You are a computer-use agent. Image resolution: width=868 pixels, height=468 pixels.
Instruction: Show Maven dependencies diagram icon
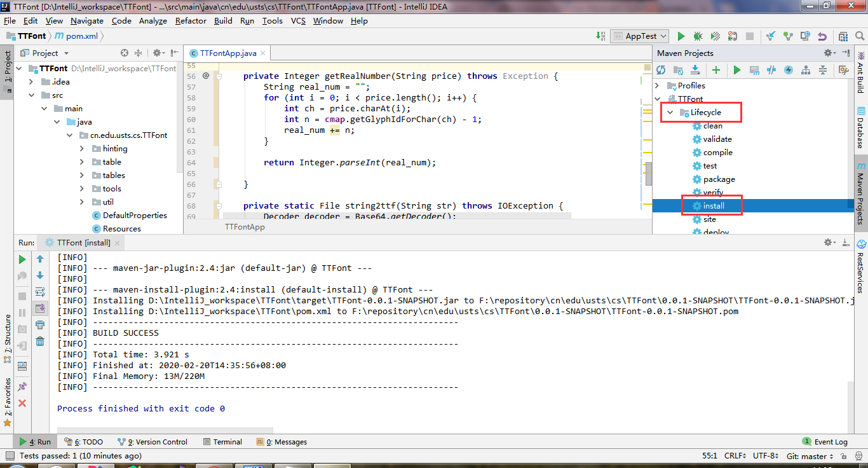(x=806, y=70)
